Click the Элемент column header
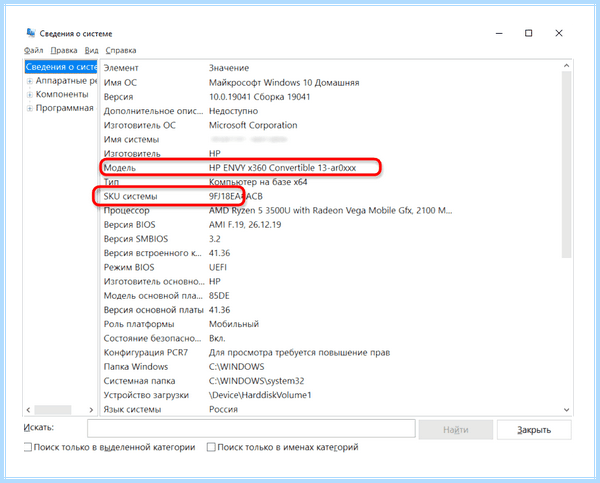The height and width of the screenshot is (483, 600). 121,68
